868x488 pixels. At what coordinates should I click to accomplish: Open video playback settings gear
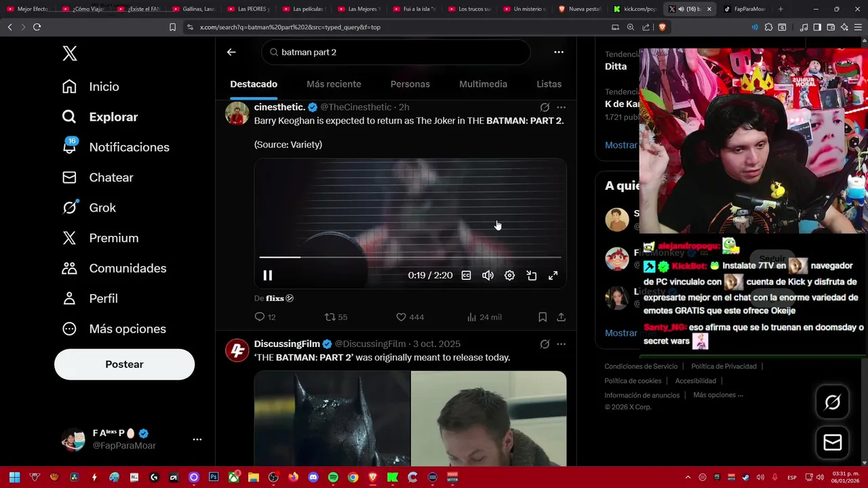click(x=509, y=275)
